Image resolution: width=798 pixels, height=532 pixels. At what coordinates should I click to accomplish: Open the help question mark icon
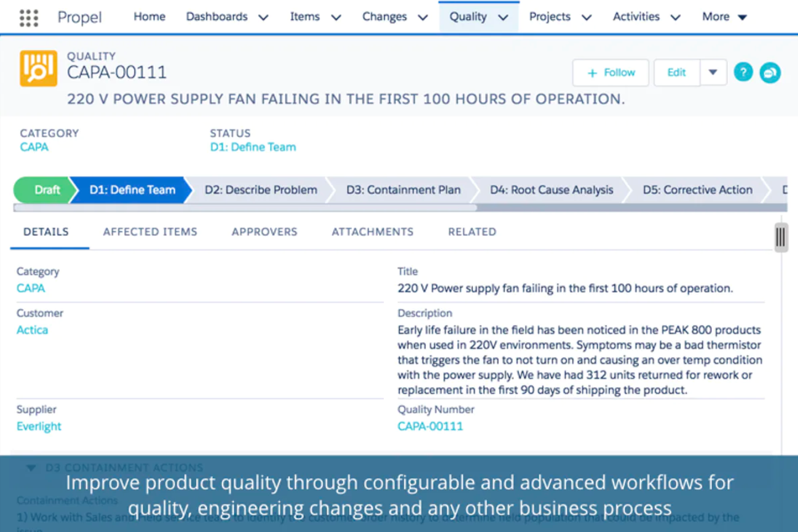point(743,72)
